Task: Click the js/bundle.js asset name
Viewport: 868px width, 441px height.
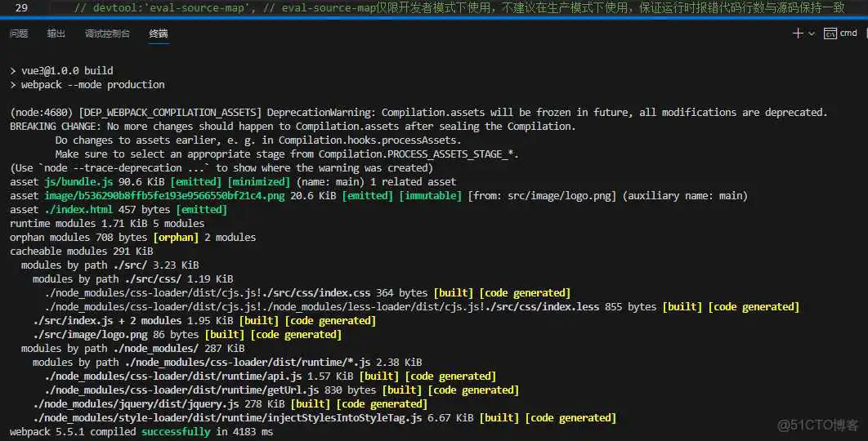Action: [x=78, y=181]
